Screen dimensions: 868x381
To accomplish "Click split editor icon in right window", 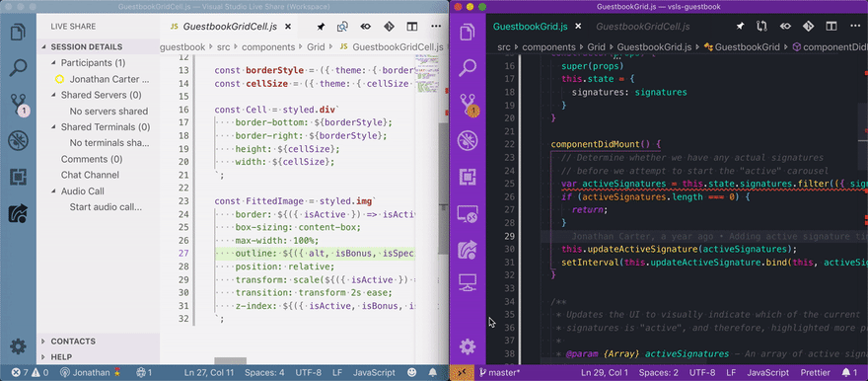I will (x=831, y=26).
